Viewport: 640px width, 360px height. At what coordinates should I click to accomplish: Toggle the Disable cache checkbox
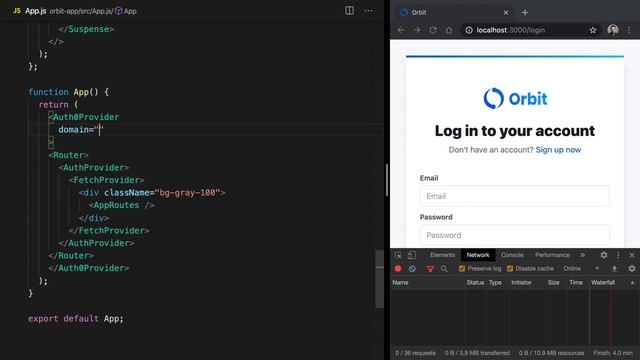pyautogui.click(x=510, y=269)
